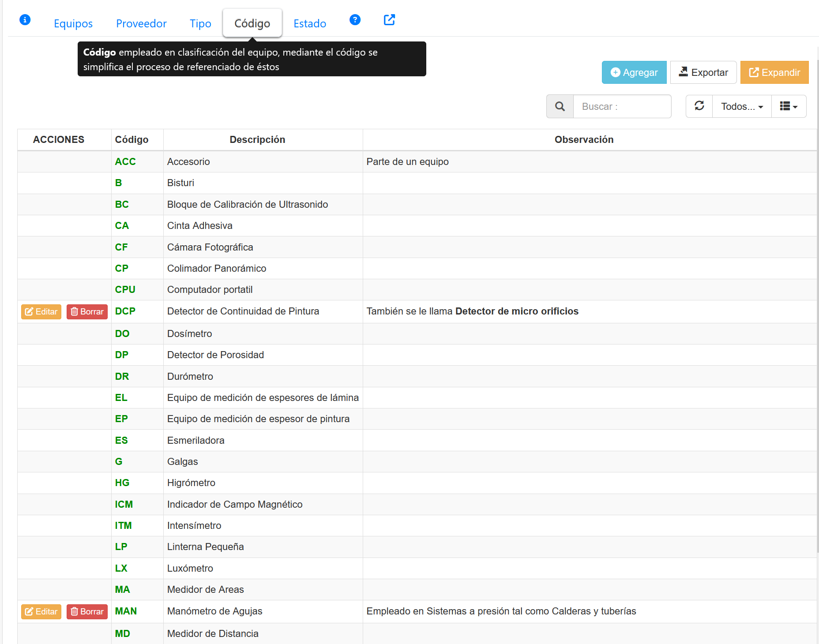The image size is (819, 644).
Task: Delete the MAN row with Borrar
Action: tap(87, 611)
